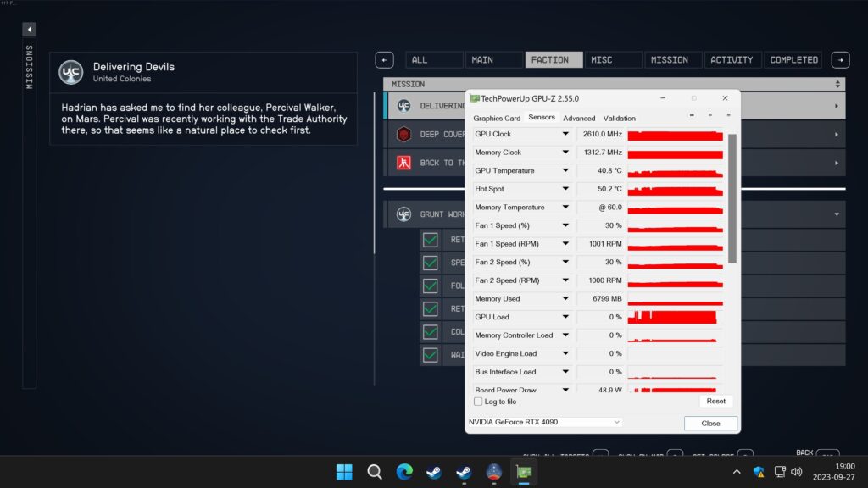This screenshot has width=868, height=488.
Task: Open Memory Clock sensor dropdown
Action: [x=565, y=152]
